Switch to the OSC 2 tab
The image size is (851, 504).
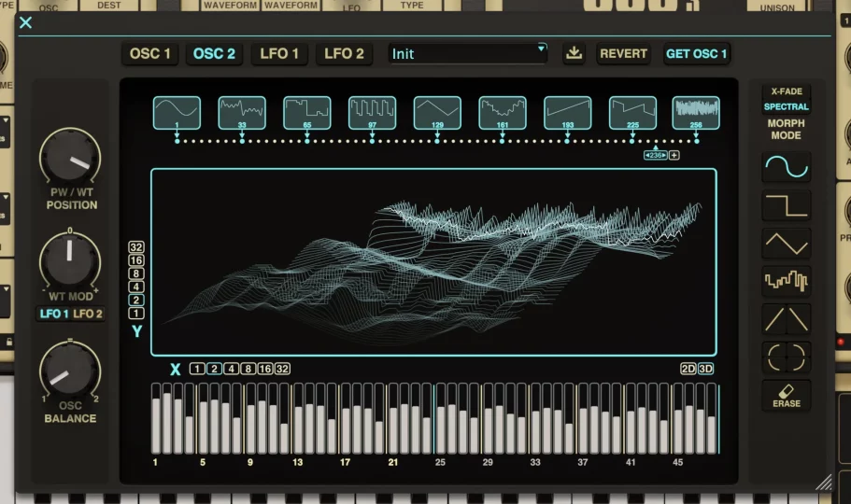[214, 54]
